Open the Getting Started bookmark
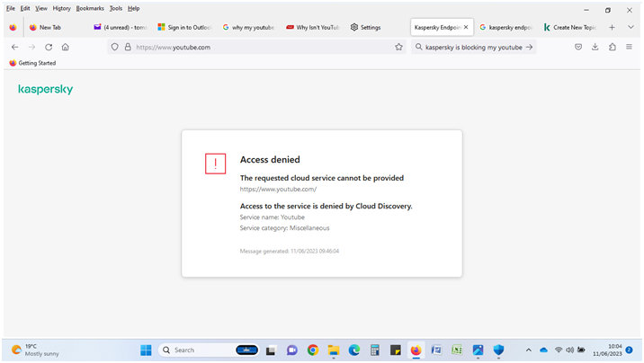644x363 pixels. [x=32, y=63]
